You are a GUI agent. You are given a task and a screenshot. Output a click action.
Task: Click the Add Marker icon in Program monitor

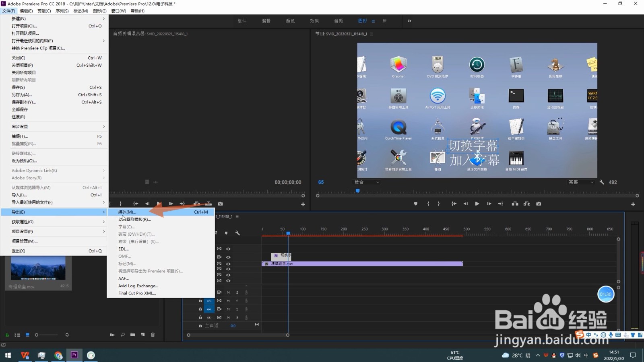[x=416, y=204]
